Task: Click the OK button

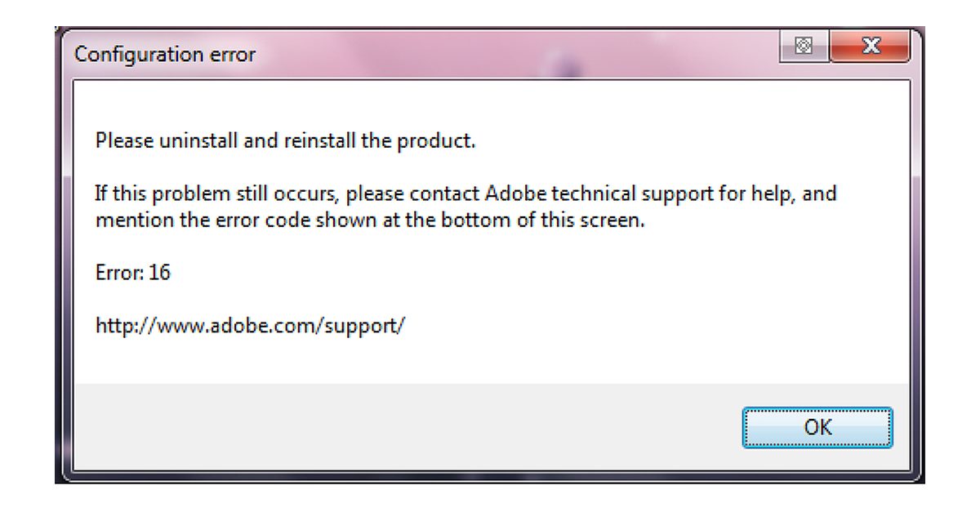Action: coord(817,427)
